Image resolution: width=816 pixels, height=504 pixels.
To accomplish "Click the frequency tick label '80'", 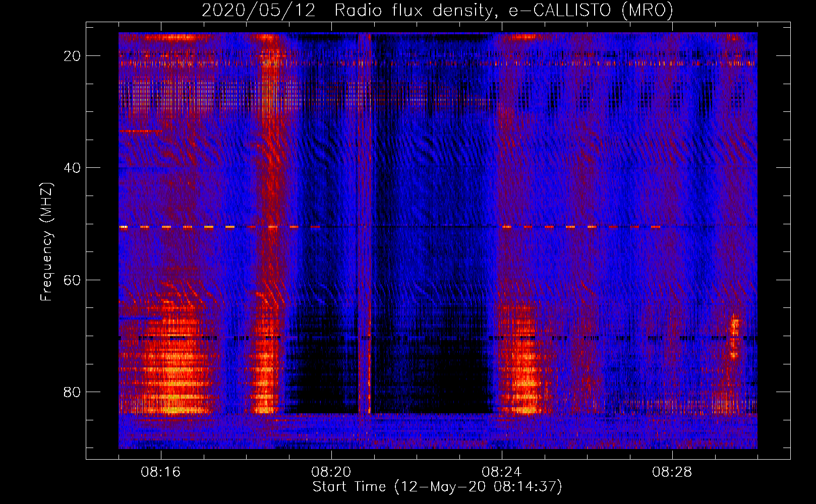I will tap(72, 392).
